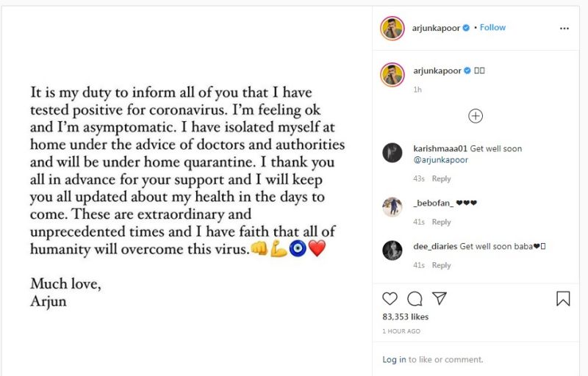The height and width of the screenshot is (376, 588).
Task: Click the caption's arjunkapoor profile picture
Action: (x=392, y=73)
